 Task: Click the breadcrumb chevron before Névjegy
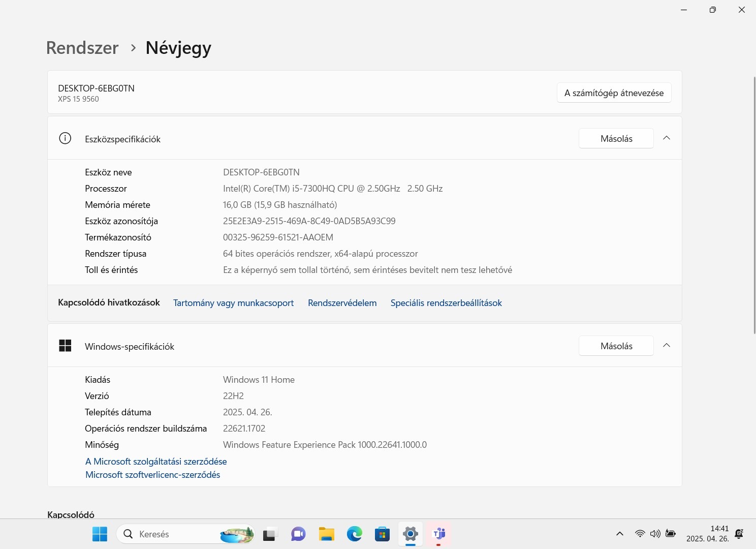(133, 48)
